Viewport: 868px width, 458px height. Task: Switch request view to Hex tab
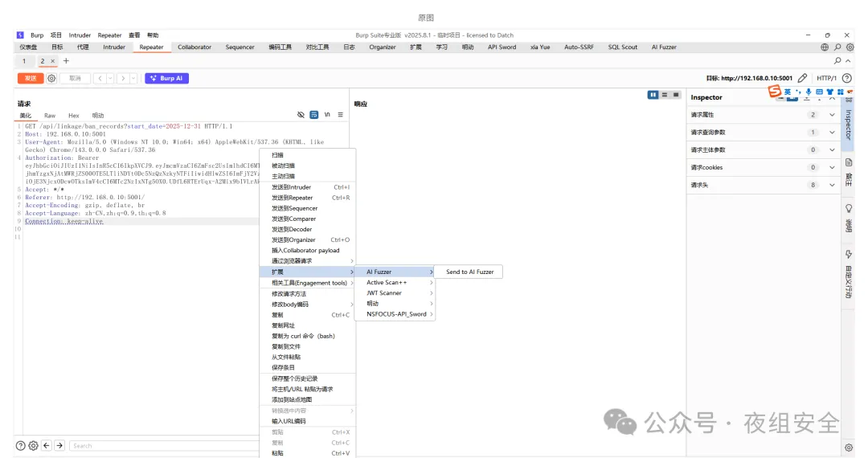(74, 116)
